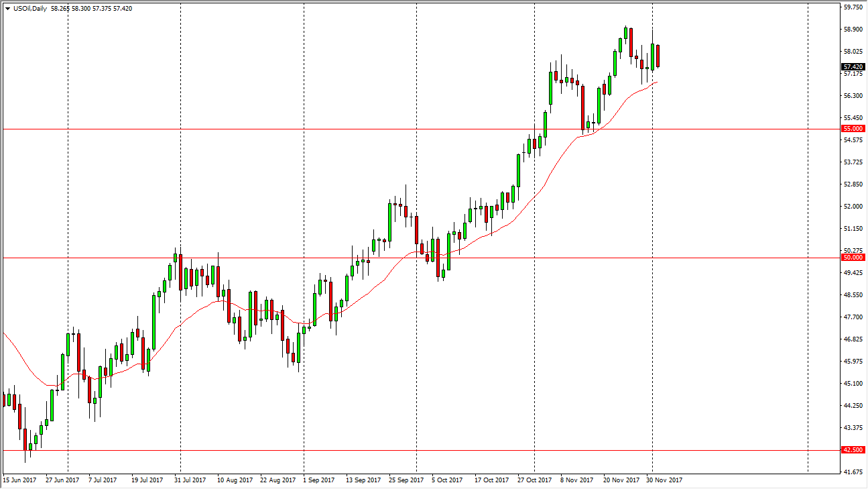Click the 25 Sep 2017 date label

(406, 480)
